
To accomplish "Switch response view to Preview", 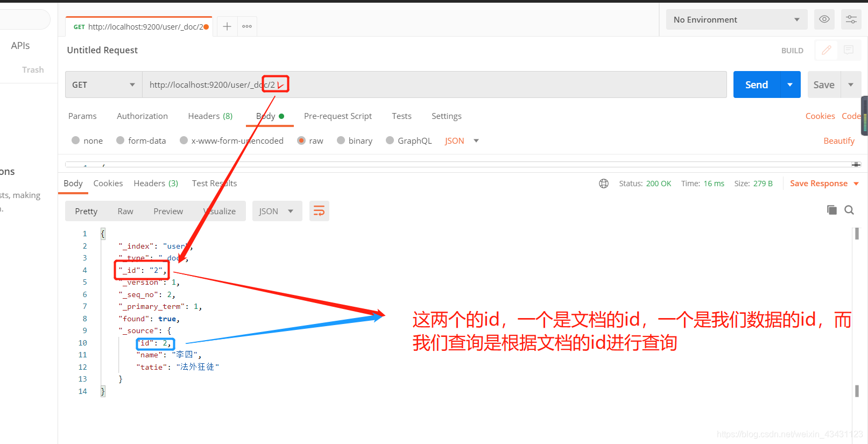I will pyautogui.click(x=168, y=211).
